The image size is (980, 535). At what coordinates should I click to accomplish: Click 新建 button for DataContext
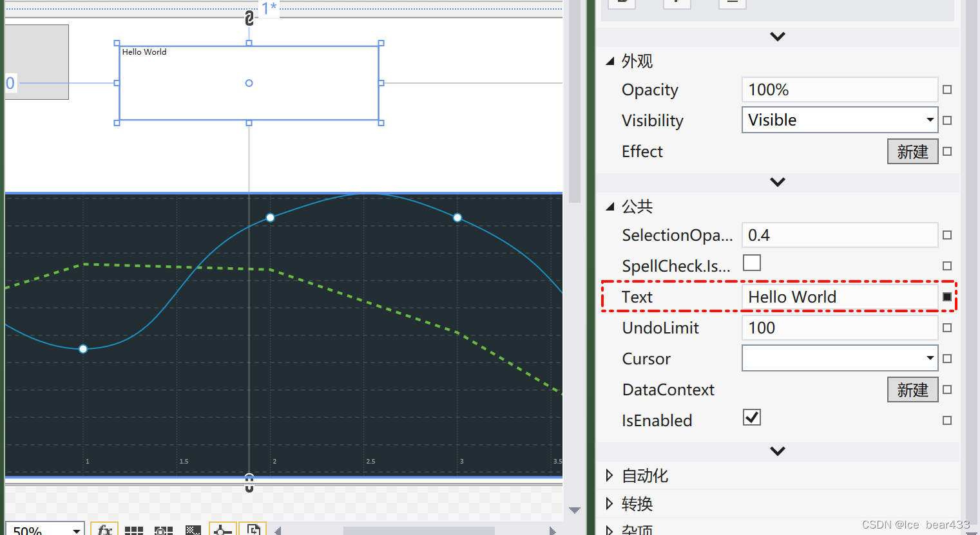[x=913, y=390]
